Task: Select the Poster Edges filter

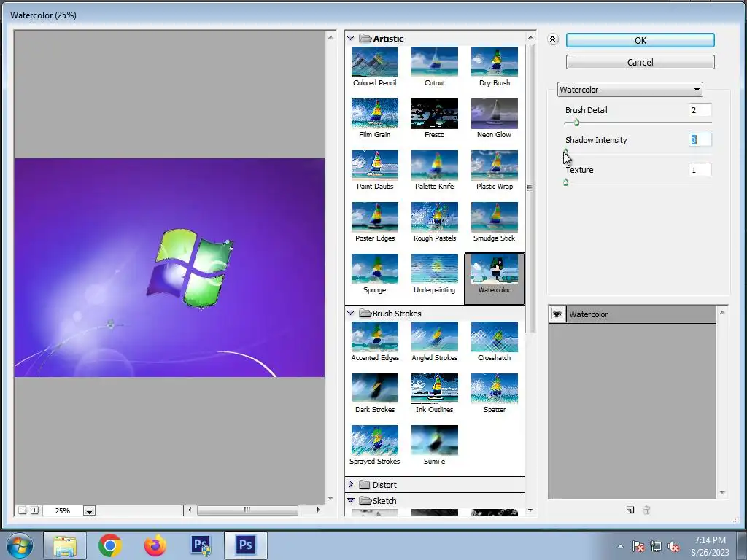Action: tap(374, 217)
